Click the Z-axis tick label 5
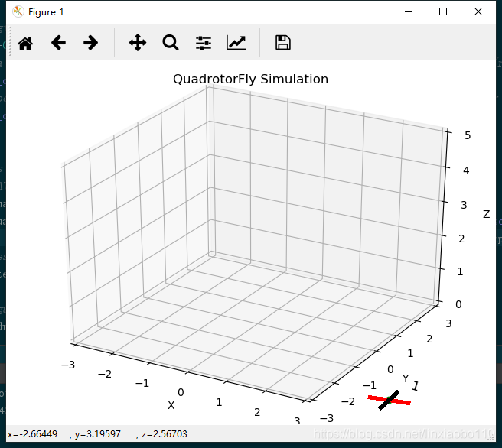502x448 pixels. click(468, 135)
